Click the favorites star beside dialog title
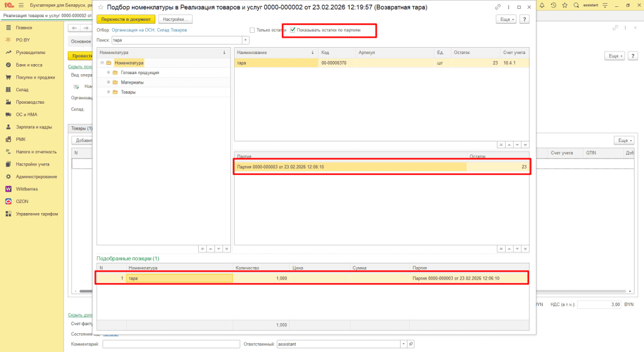The height and width of the screenshot is (352, 644). pos(100,7)
